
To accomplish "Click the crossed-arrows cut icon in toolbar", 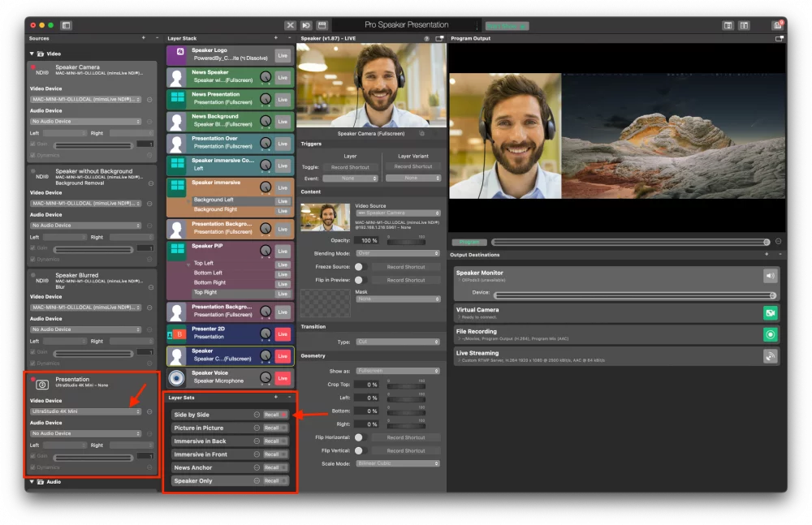I will click(x=290, y=25).
